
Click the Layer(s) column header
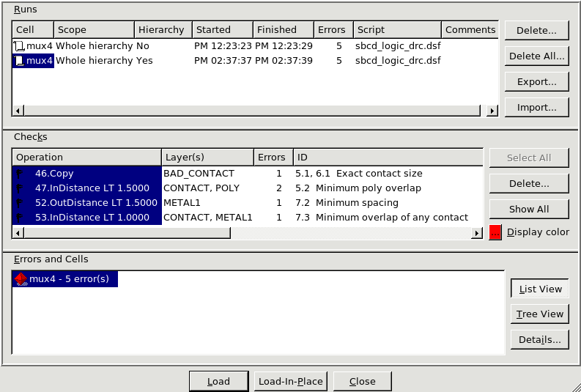[x=208, y=157]
